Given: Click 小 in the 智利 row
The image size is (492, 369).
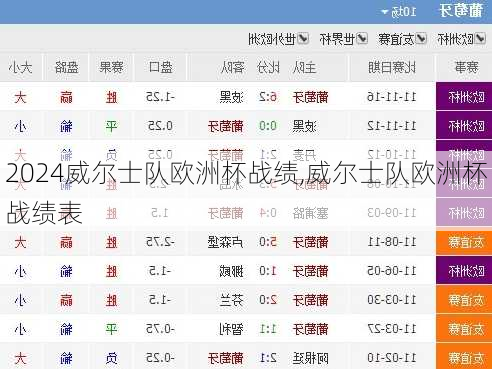Looking at the screenshot, I should pyautogui.click(x=20, y=329).
